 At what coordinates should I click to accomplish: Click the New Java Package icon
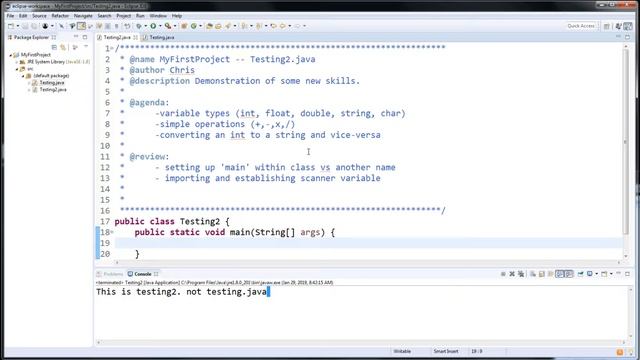tap(184, 26)
